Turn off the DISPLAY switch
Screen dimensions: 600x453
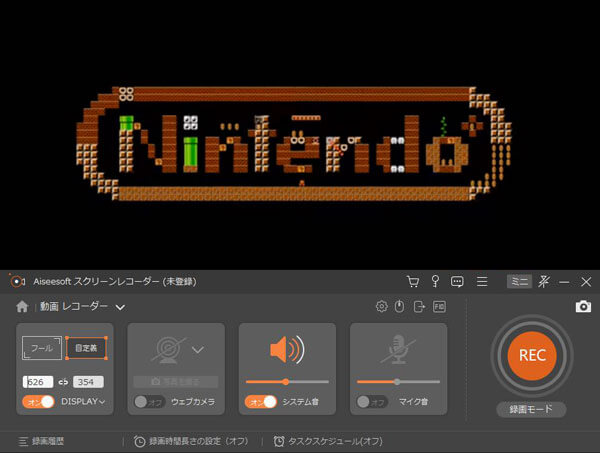pos(38,402)
